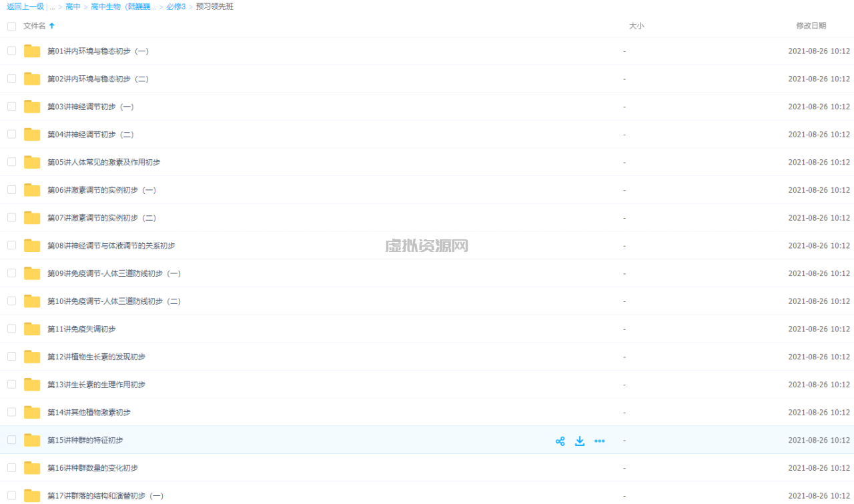The height and width of the screenshot is (504, 854).
Task: Click folder icon of 第07讲激素调节的实例初步（二）
Action: (32, 218)
